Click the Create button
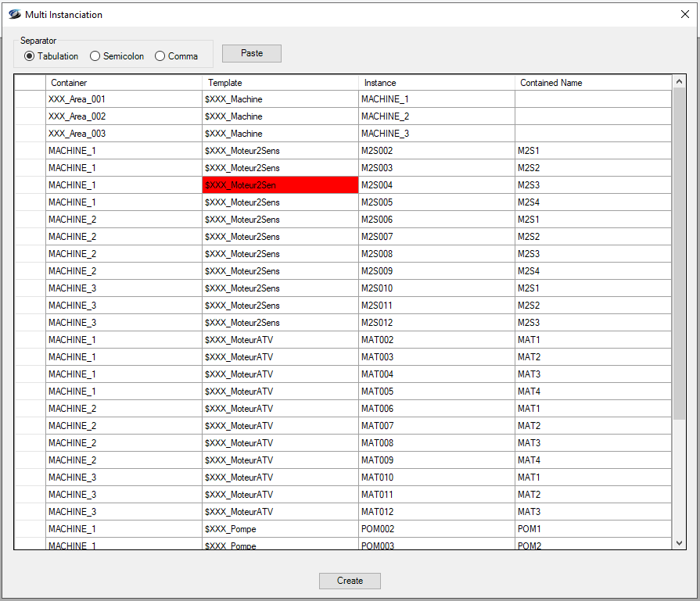Screen dimensions: 700x601 click(350, 581)
